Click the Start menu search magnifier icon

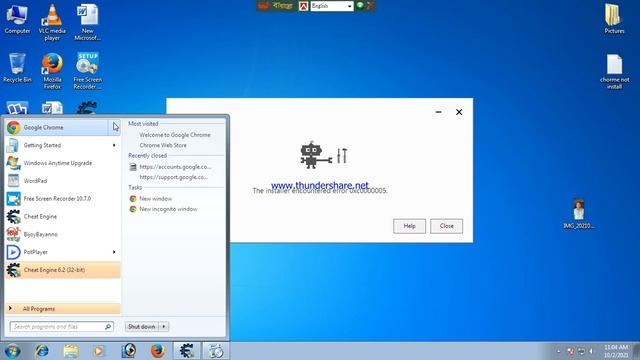108,327
